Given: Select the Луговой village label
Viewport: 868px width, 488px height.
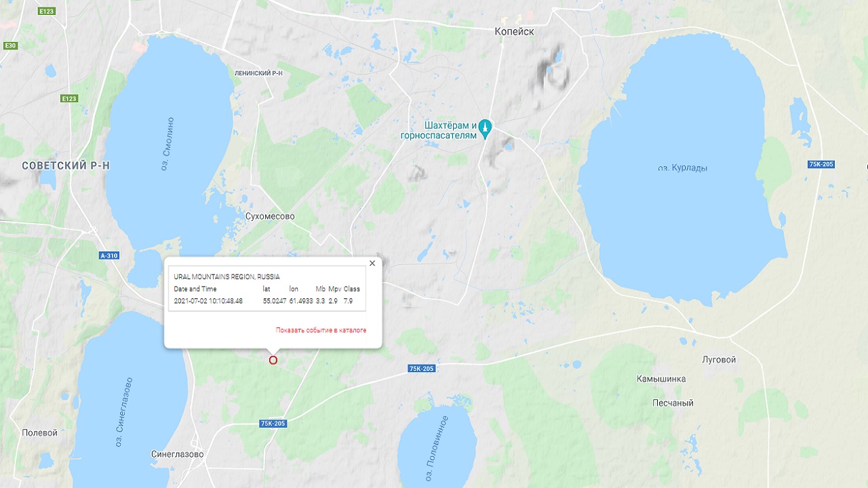Looking at the screenshot, I should click(719, 360).
